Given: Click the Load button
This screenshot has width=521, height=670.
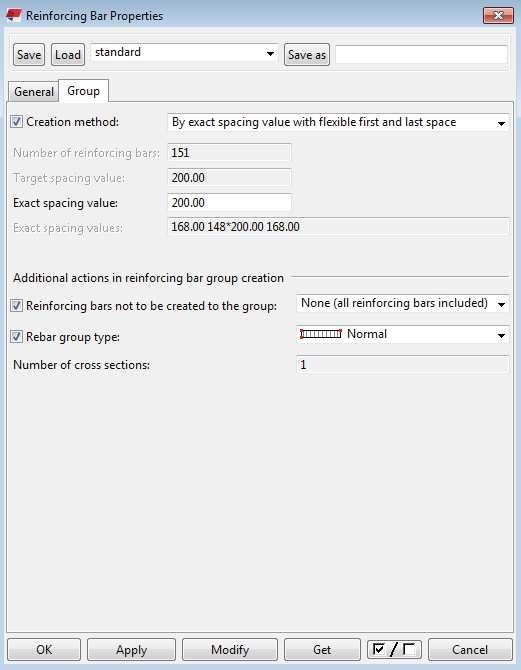Looking at the screenshot, I should coord(68,55).
